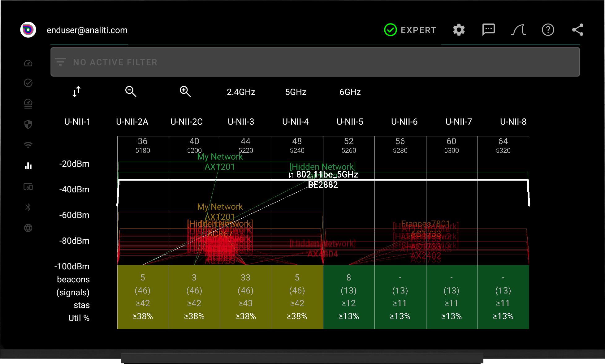605x364 pixels.
Task: Jump to U-NII-5 band
Action: coord(350,122)
